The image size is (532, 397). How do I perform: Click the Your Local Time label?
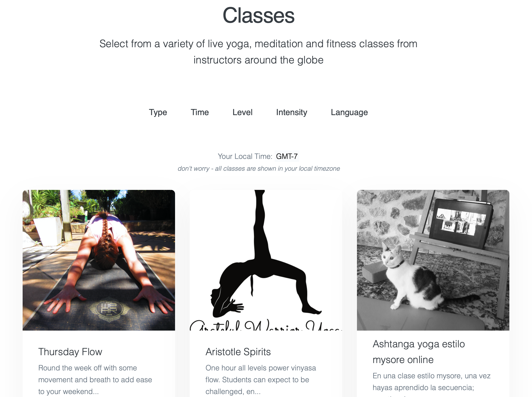point(245,156)
